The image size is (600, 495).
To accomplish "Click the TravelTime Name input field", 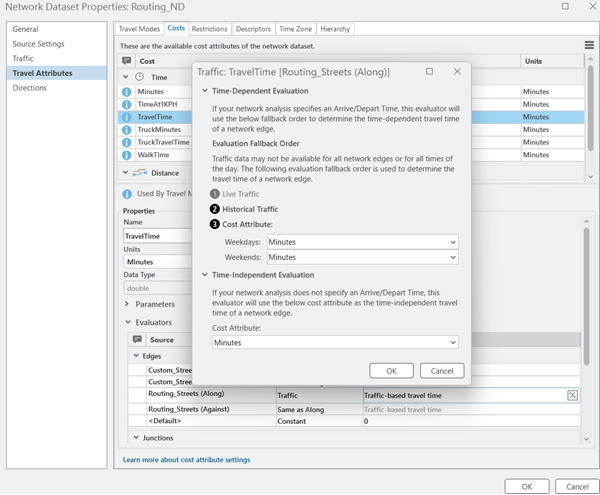I will click(158, 236).
